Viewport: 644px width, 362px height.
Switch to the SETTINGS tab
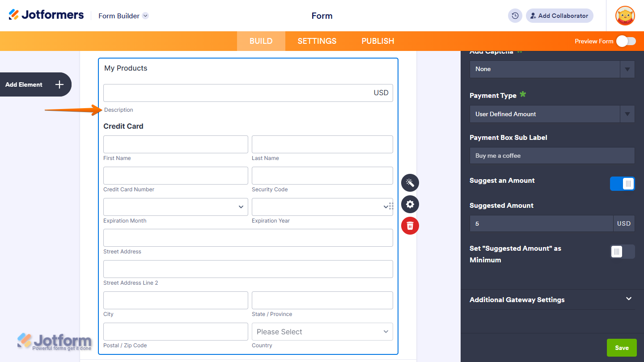click(x=317, y=41)
